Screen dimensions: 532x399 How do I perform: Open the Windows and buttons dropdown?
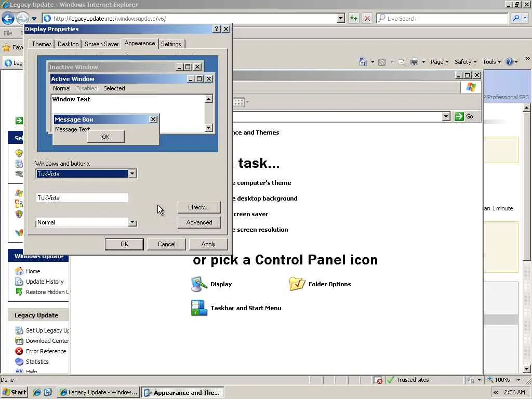point(132,174)
